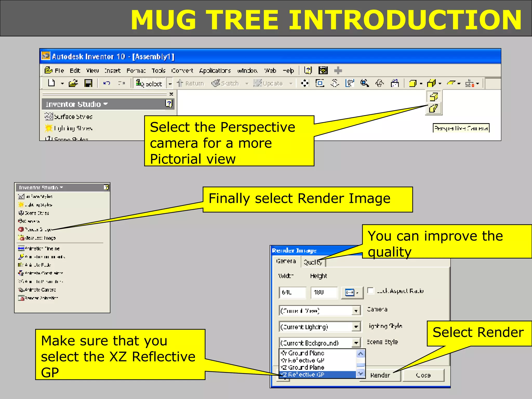Click the Pan view tool icon

(x=305, y=83)
